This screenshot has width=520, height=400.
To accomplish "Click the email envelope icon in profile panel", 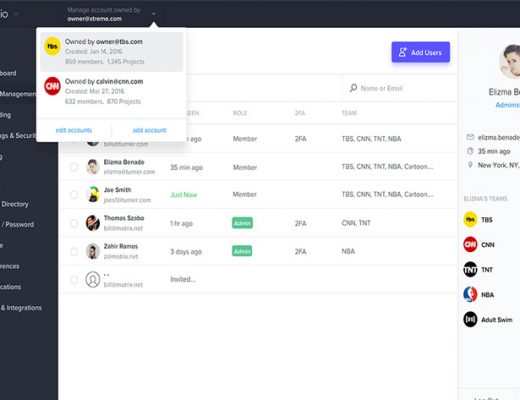I will point(470,137).
